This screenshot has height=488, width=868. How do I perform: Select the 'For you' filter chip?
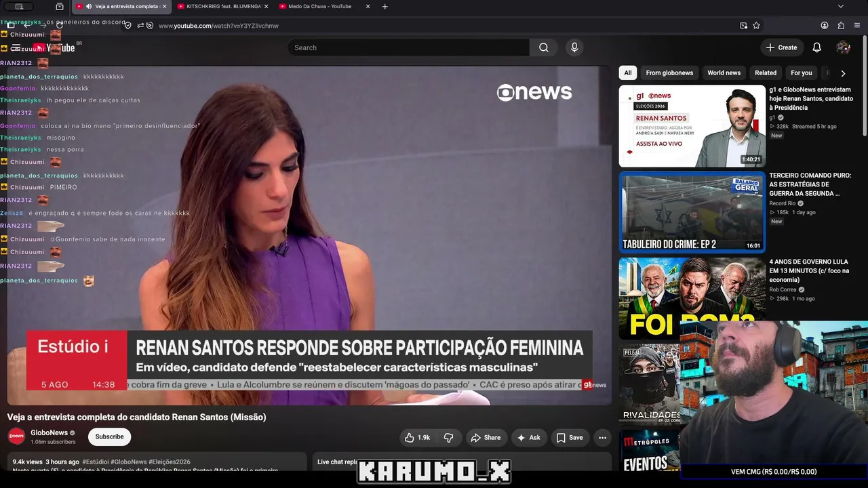pyautogui.click(x=802, y=73)
